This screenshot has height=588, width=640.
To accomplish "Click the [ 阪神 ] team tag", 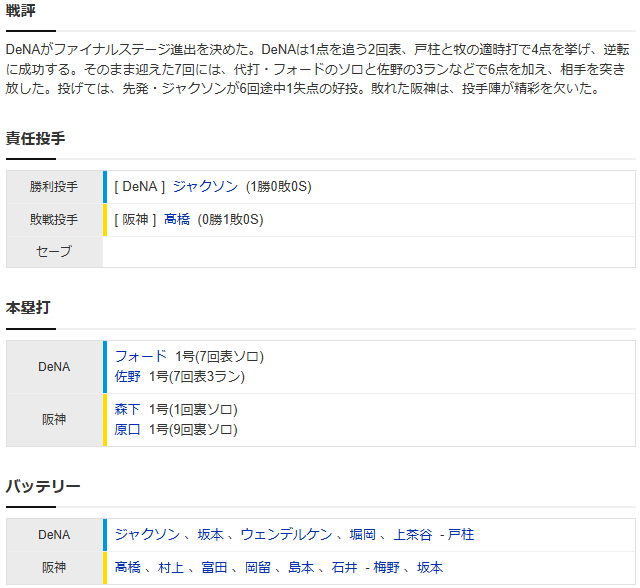I will click(x=135, y=220).
